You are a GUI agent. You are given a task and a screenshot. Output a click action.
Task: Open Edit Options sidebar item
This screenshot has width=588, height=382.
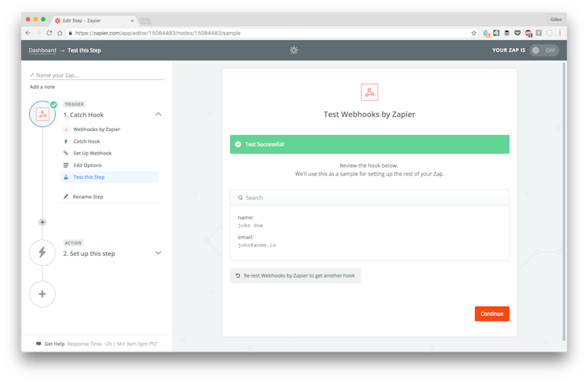tap(88, 166)
